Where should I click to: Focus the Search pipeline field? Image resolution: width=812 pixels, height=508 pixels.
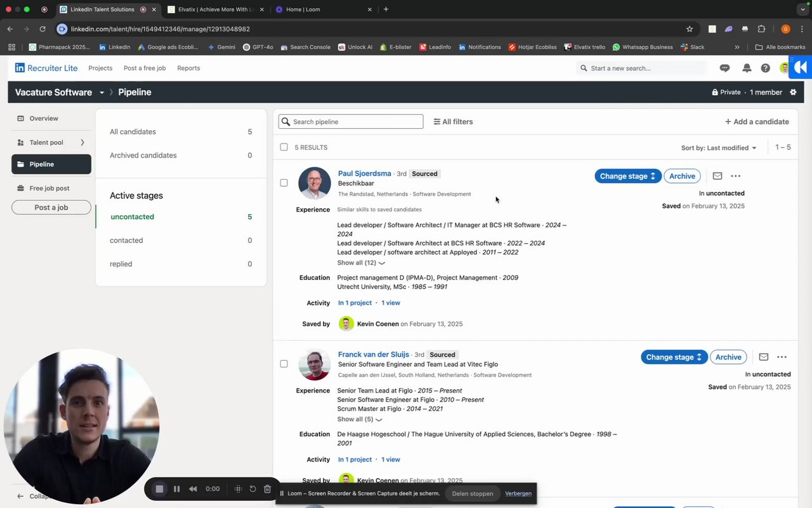351,121
